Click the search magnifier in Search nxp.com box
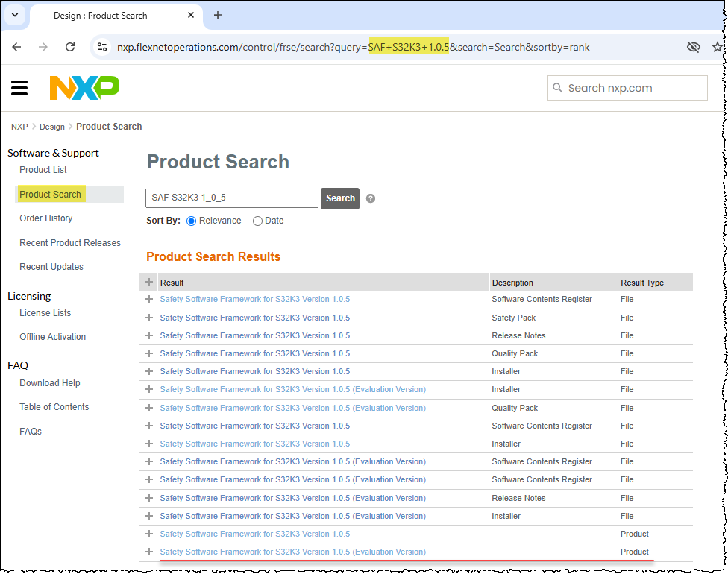This screenshot has width=728, height=574. [x=558, y=88]
